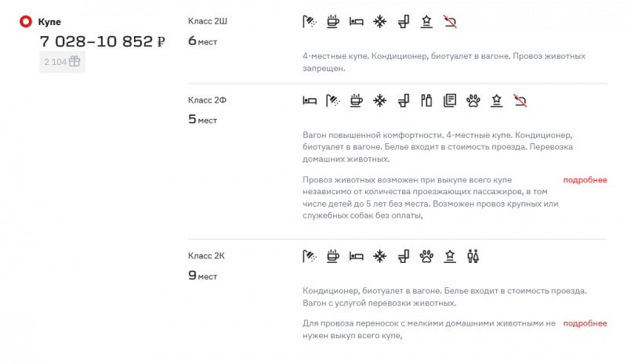Click the male/female compartment icon in Класс 2К
Image resolution: width=627 pixels, height=364 pixels.
tap(473, 255)
